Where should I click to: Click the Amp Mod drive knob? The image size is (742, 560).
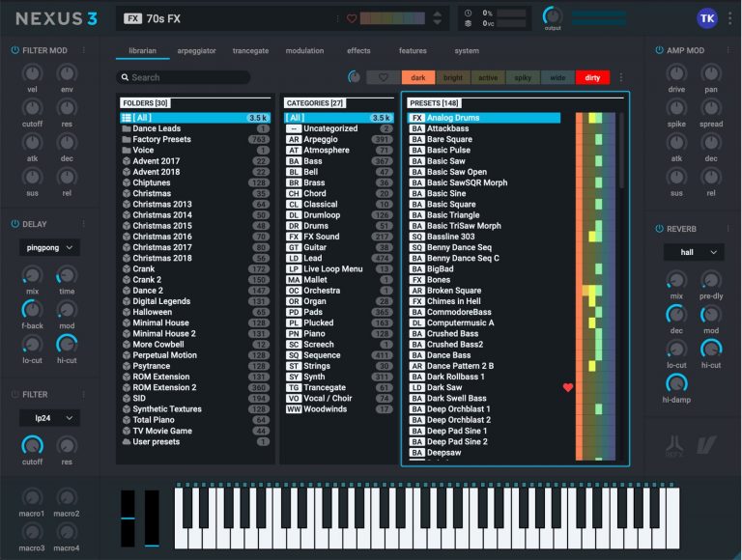[676, 73]
